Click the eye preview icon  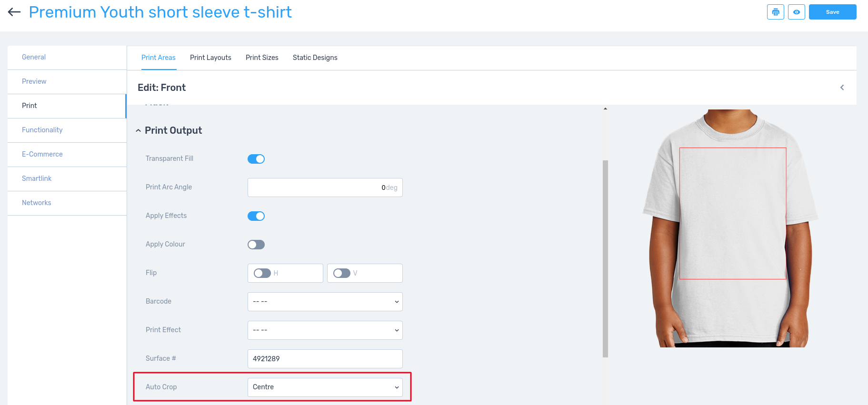point(796,12)
